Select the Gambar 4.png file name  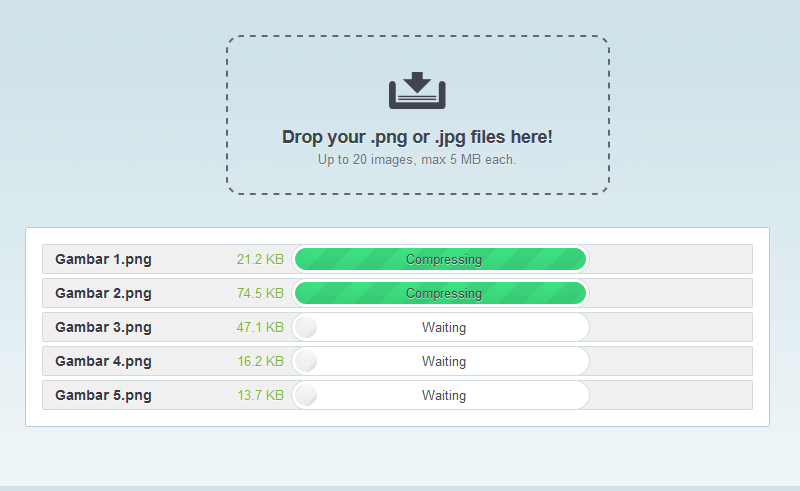[104, 361]
